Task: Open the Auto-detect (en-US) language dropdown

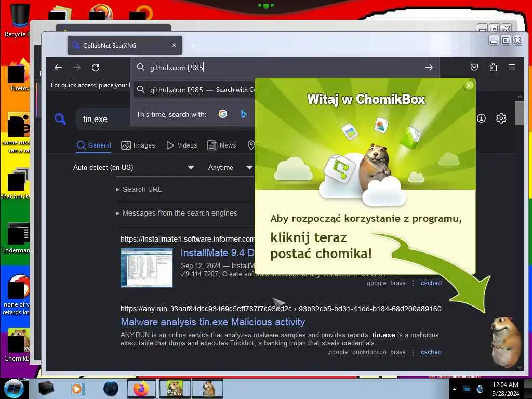Action: 134,167
